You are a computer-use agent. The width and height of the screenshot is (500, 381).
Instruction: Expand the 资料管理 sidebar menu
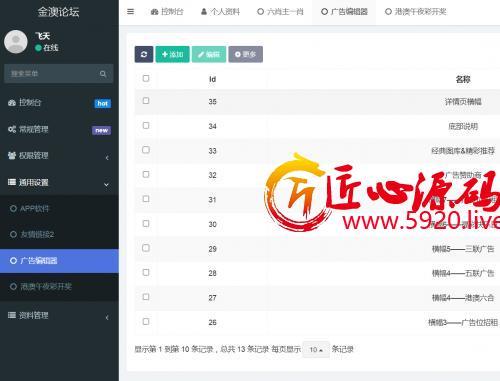click(59, 315)
